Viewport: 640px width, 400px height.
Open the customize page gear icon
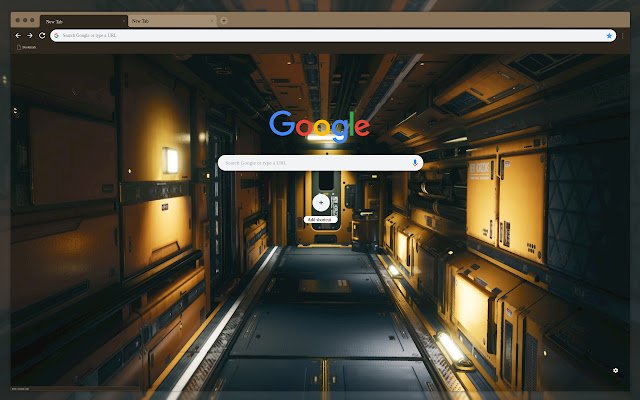616,370
